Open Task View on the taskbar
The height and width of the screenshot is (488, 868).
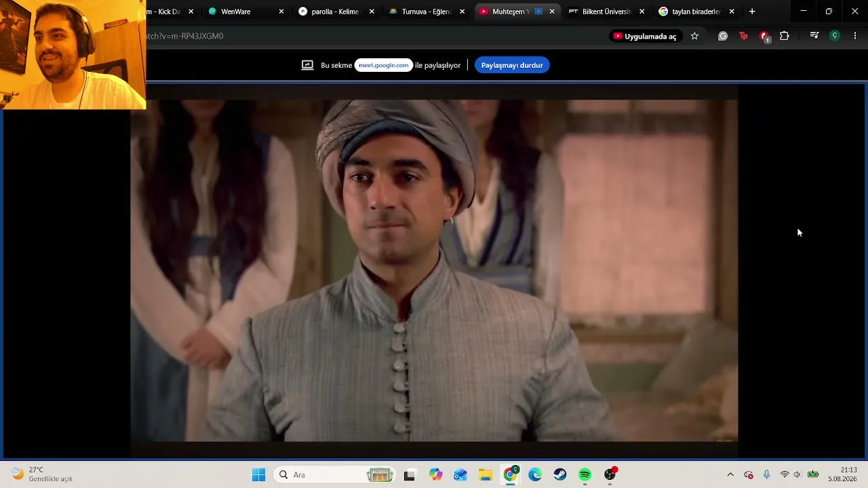point(410,475)
